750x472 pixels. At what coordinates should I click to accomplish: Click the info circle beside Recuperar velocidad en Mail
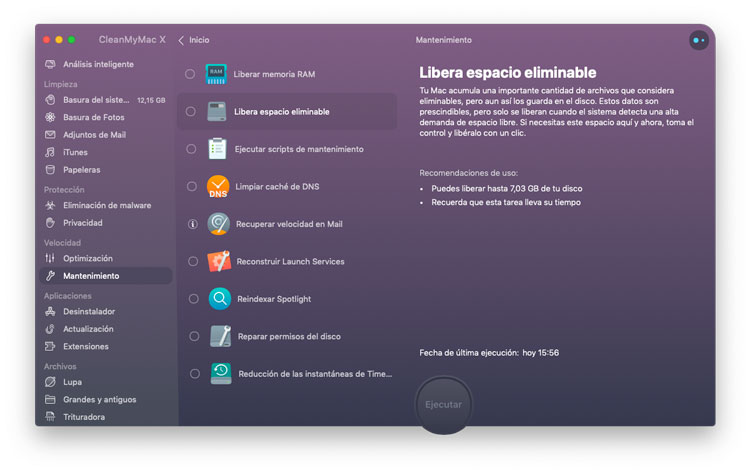pyautogui.click(x=192, y=224)
